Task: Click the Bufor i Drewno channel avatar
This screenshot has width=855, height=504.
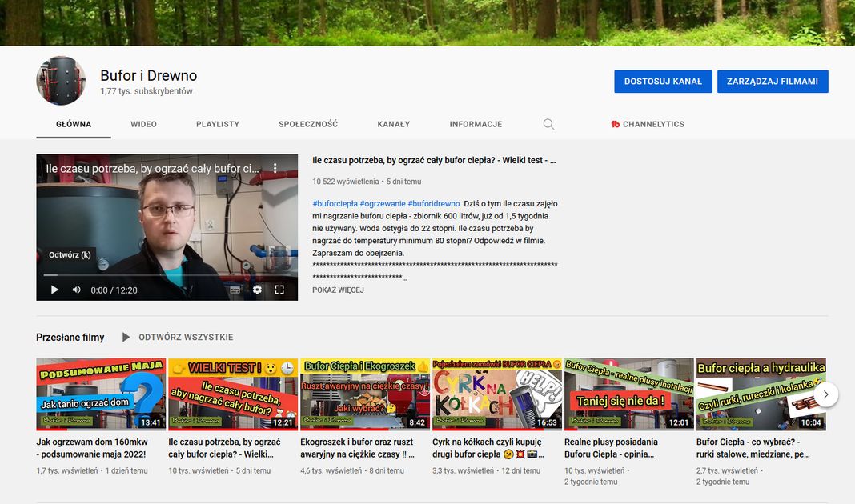Action: tap(61, 81)
